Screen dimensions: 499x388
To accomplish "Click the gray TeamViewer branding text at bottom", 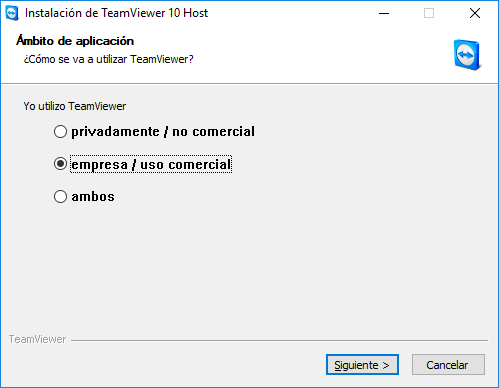I will 37,339.
